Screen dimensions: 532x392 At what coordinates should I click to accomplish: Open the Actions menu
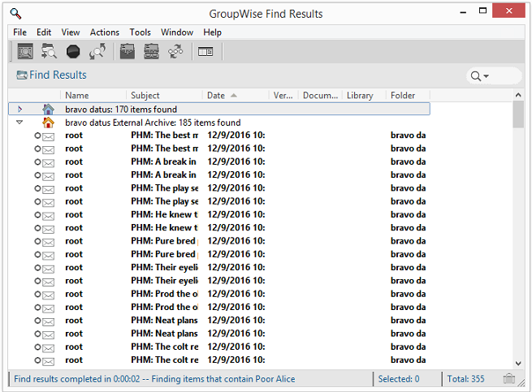click(x=105, y=32)
